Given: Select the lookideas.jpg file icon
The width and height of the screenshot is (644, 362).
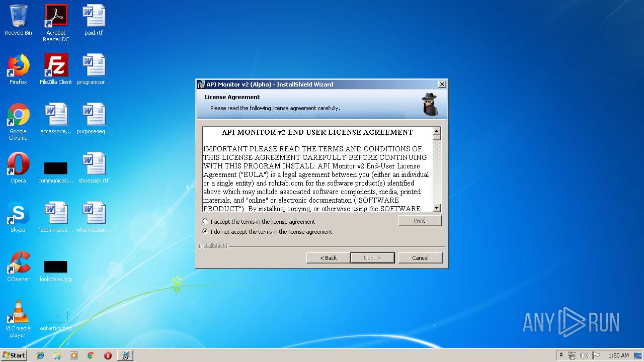Looking at the screenshot, I should point(56,270).
